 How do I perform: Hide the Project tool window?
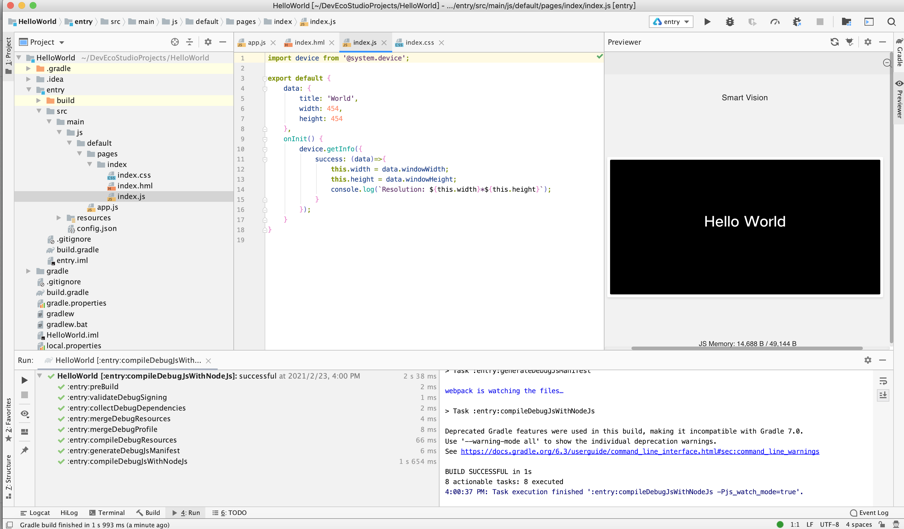(222, 42)
